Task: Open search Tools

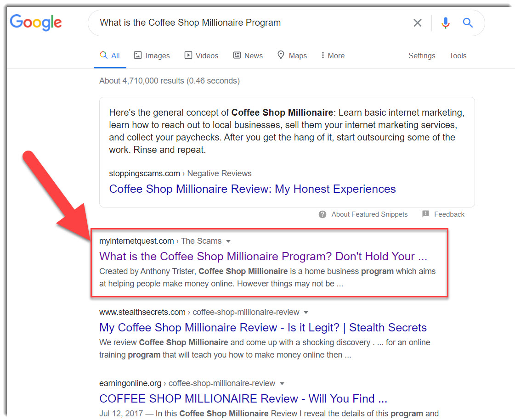Action: 458,56
